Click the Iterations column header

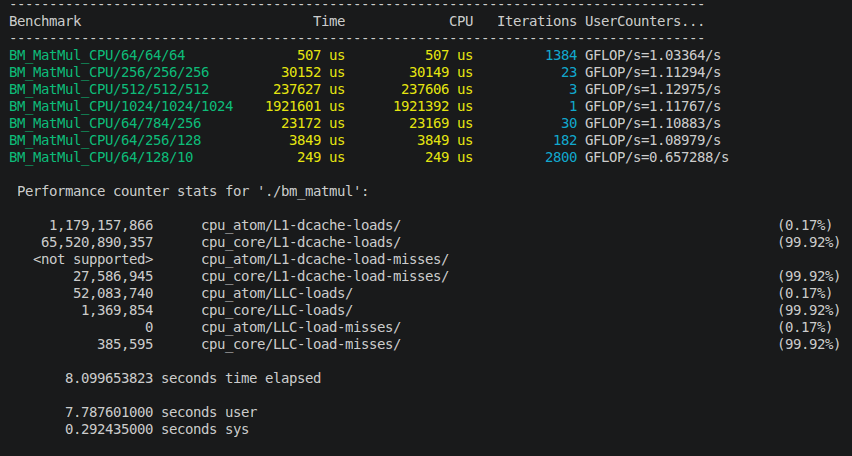point(537,21)
